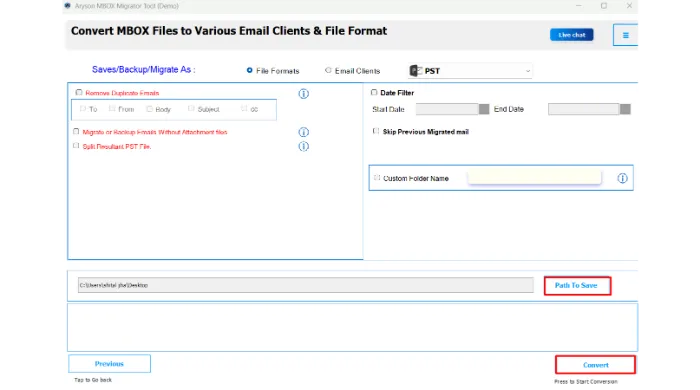
Task: Click the 'Tap to Go back' text
Action: 93,380
